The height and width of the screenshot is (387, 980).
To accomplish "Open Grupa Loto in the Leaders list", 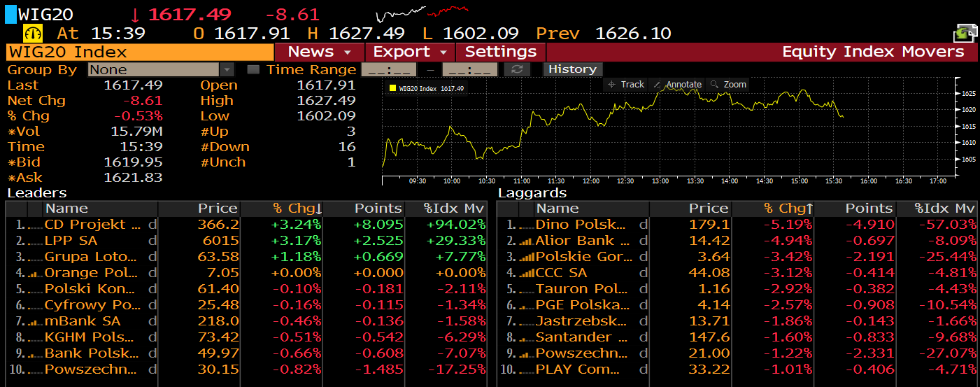I will [x=246, y=257].
